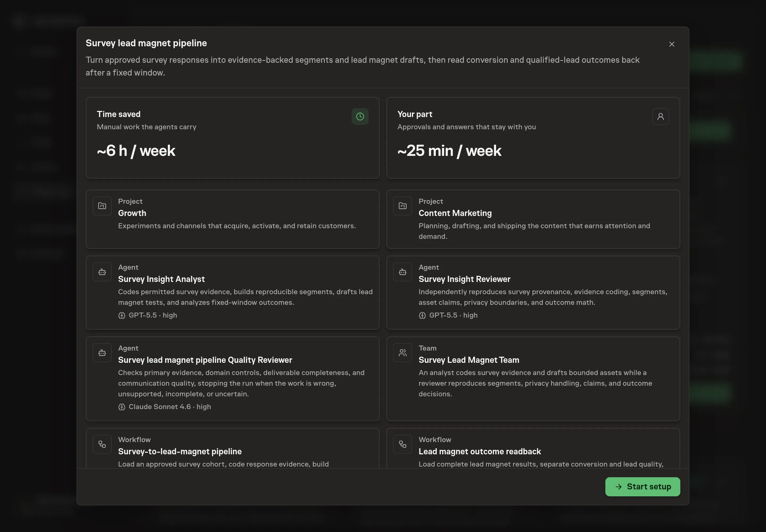Select the Growth project title
This screenshot has width=766, height=532.
click(132, 213)
